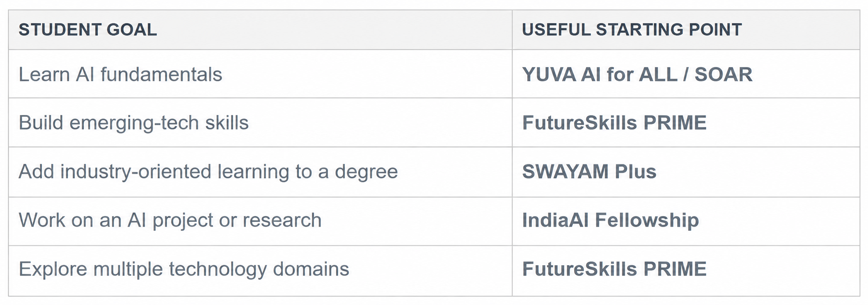
Task: Select Add industry-oriented learning to a degree
Action: pyautogui.click(x=208, y=172)
